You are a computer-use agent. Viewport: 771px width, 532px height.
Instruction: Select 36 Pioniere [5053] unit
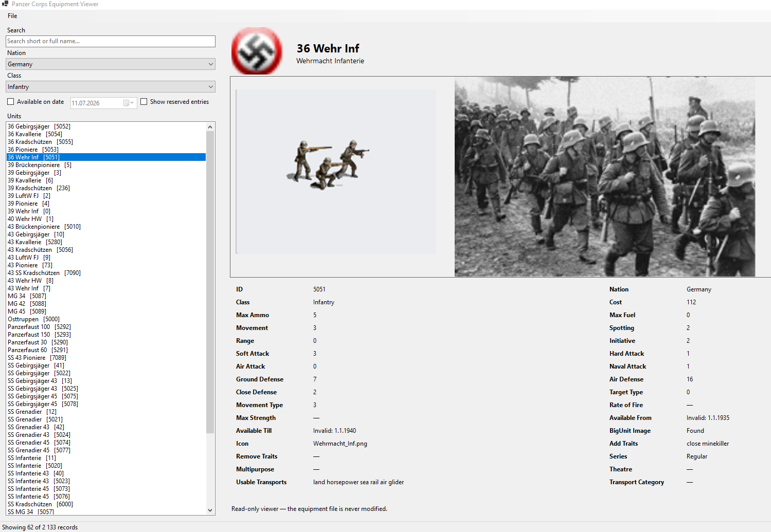pyautogui.click(x=106, y=150)
